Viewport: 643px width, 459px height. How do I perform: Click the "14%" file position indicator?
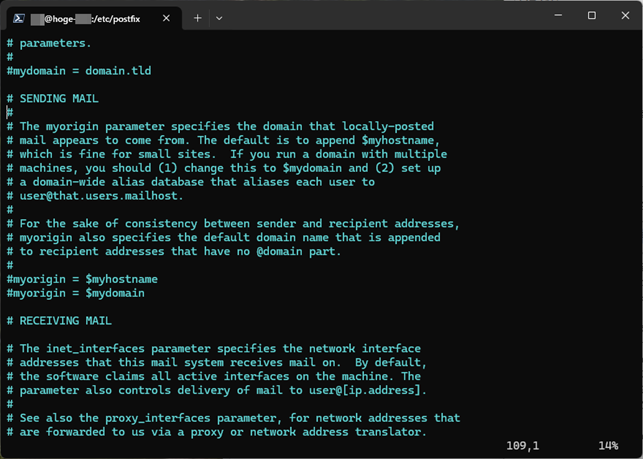tap(608, 445)
